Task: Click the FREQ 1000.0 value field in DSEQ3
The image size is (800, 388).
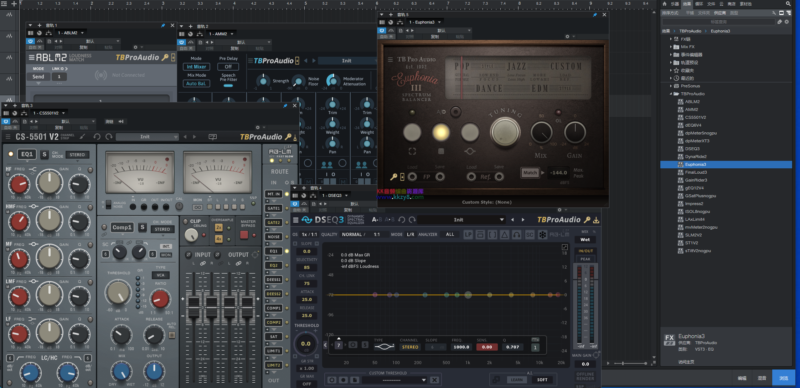Action: click(x=461, y=347)
